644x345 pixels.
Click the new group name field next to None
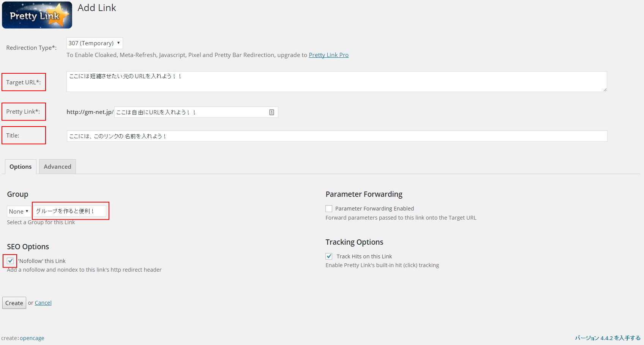point(71,211)
